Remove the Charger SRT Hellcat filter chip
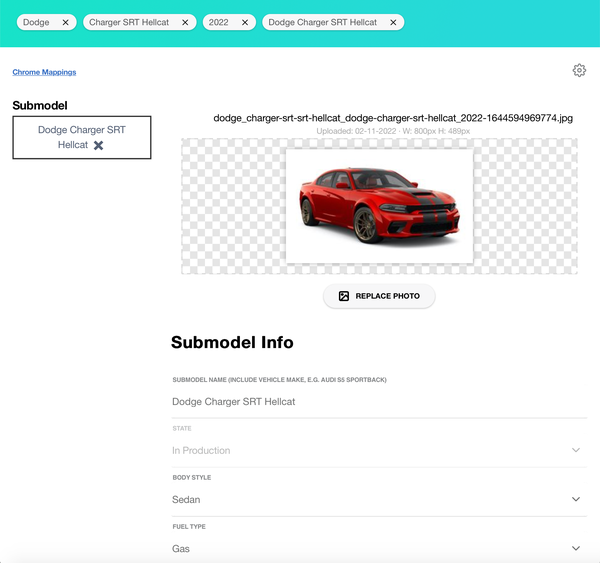Viewport: 600px width, 563px height. [x=185, y=22]
